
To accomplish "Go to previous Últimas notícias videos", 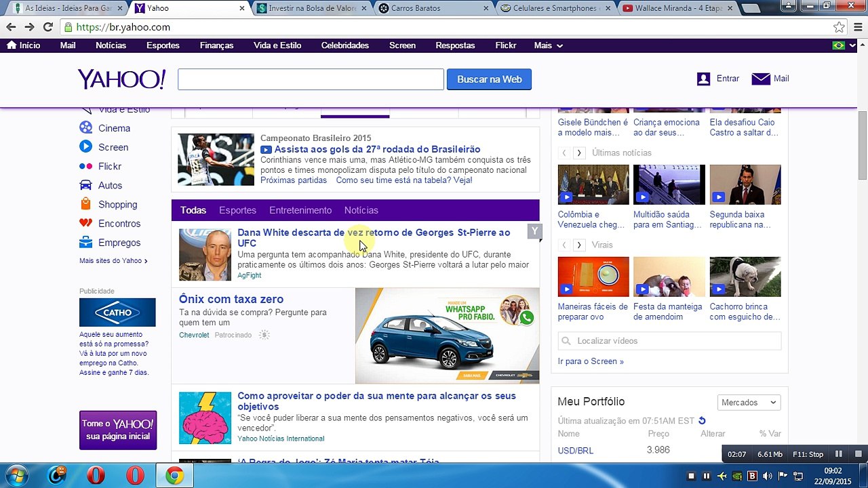I will click(x=564, y=153).
